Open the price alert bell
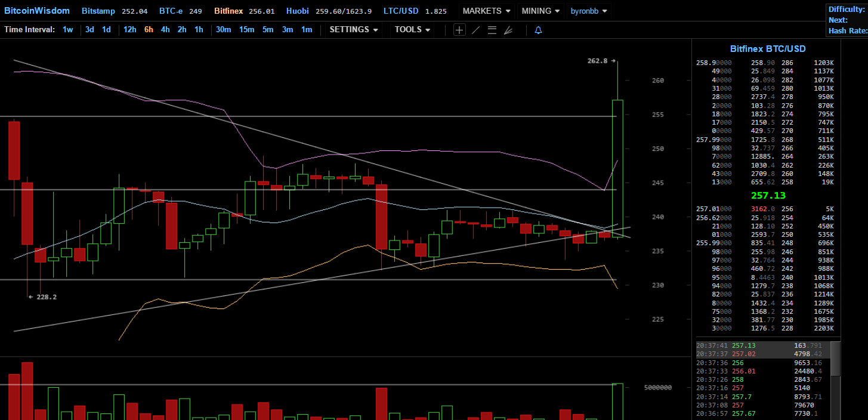 click(538, 30)
